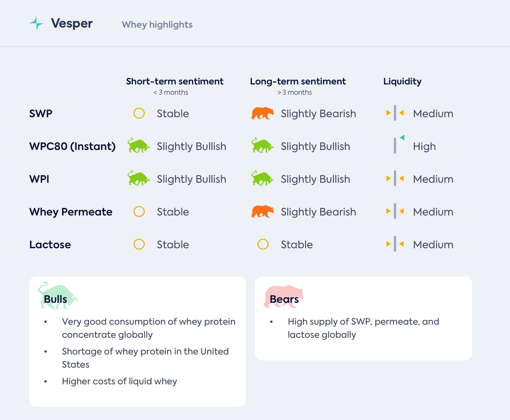Click the WPC80 (Instant) row label
This screenshot has height=420, width=510.
(x=72, y=146)
